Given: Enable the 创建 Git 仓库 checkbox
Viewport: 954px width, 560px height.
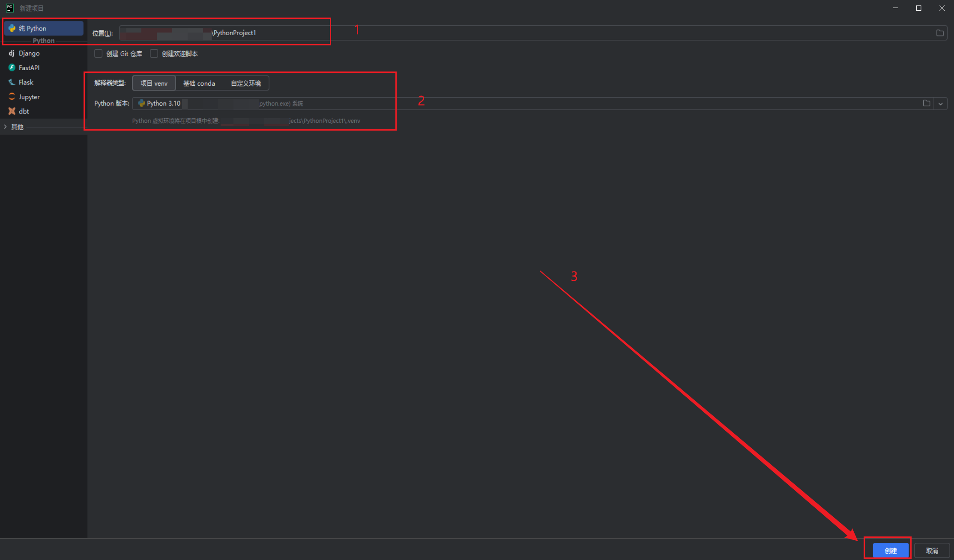Looking at the screenshot, I should click(x=99, y=54).
